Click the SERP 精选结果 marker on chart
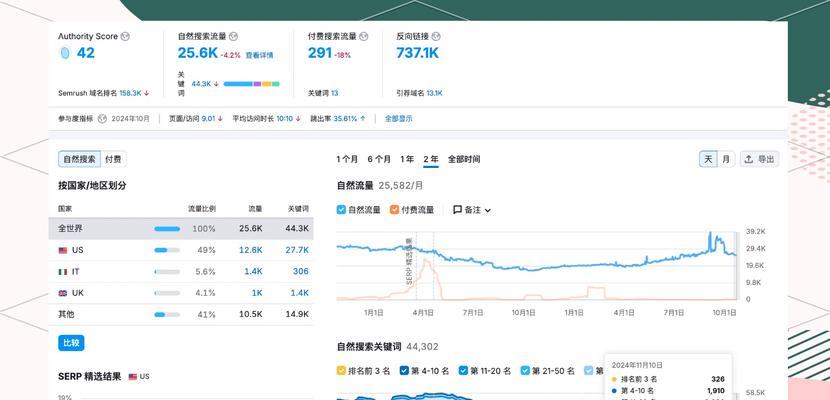Viewport: 830px width, 400px height. click(409, 262)
